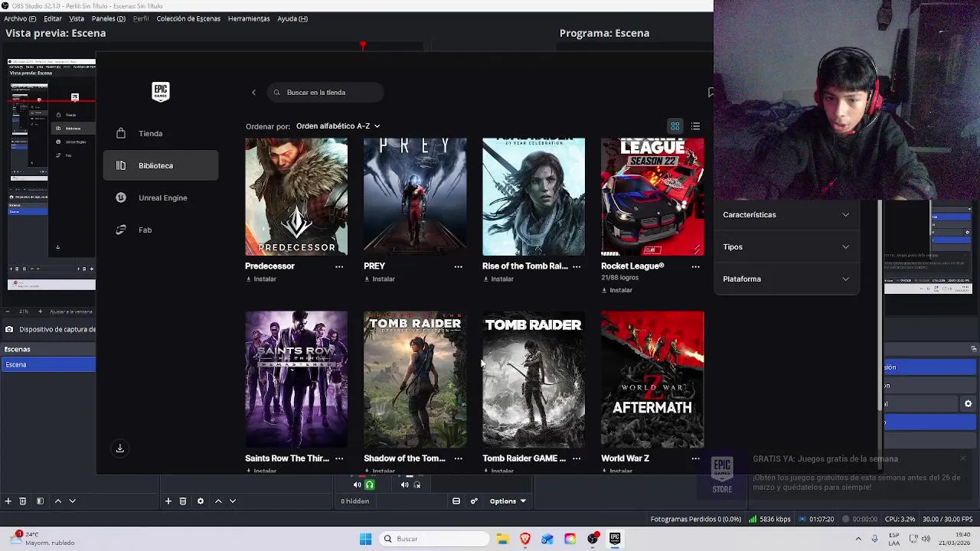Open World War Z three-dot options menu
Screen dimensions: 980x551
(695, 458)
